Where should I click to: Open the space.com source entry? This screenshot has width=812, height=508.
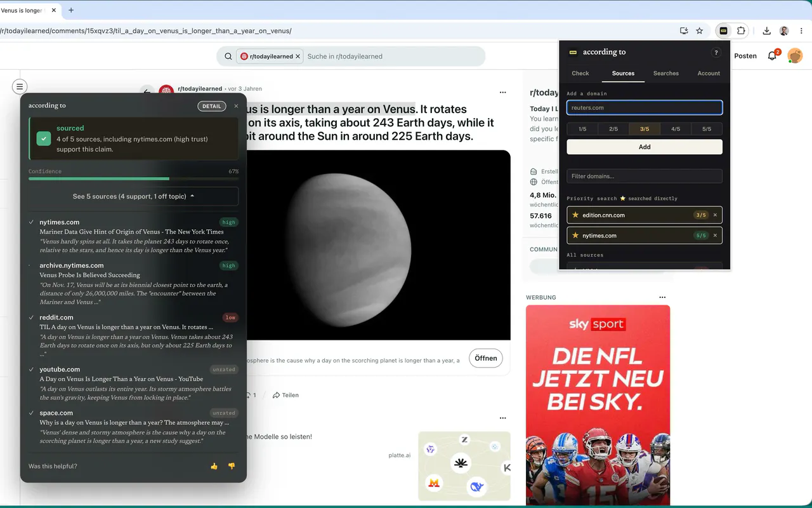click(132, 427)
